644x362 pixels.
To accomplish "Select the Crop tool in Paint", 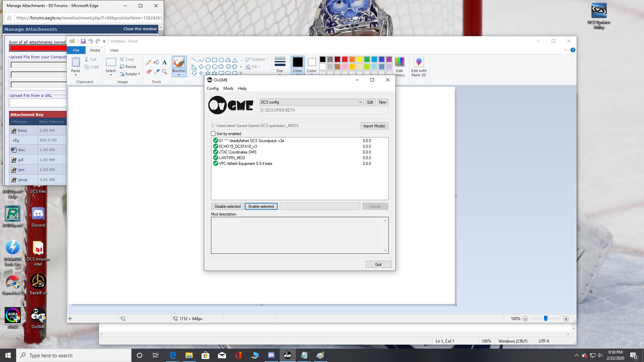I will (x=127, y=59).
